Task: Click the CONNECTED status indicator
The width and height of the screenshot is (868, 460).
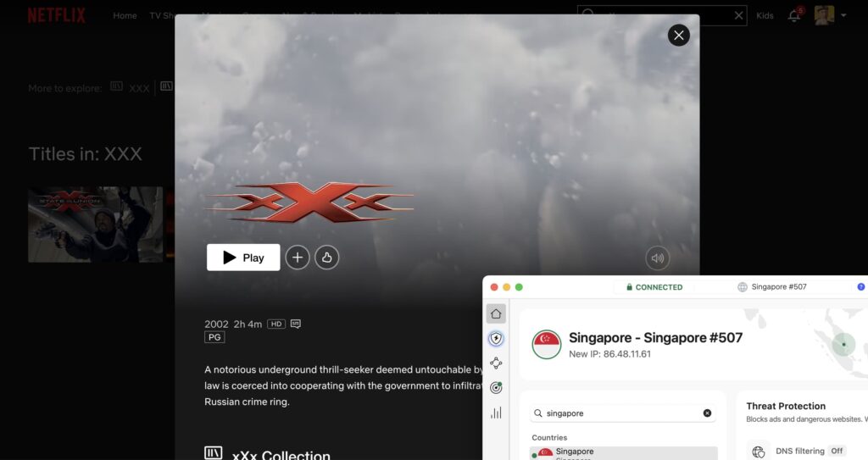Action: [654, 286]
